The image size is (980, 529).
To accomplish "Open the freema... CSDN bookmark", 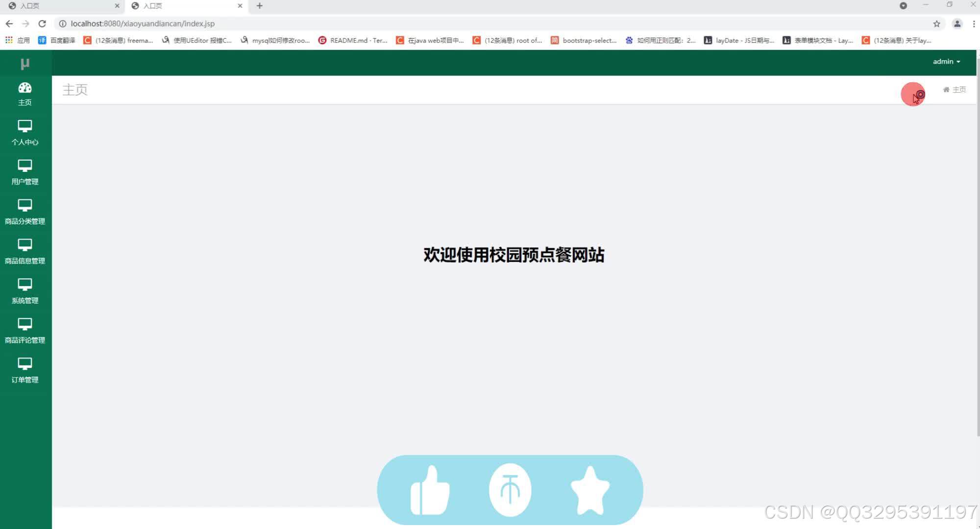I will [x=119, y=40].
